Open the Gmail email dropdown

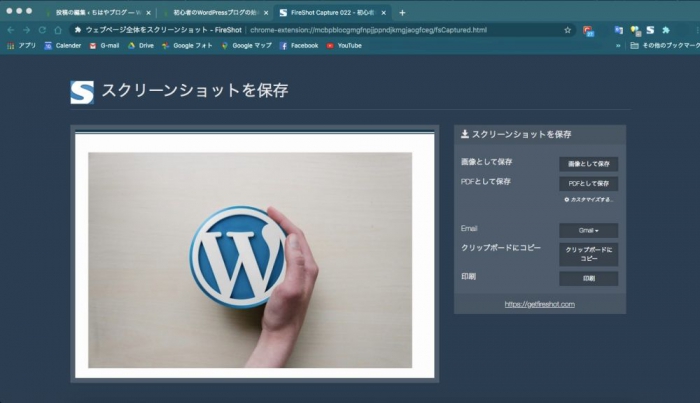(588, 230)
